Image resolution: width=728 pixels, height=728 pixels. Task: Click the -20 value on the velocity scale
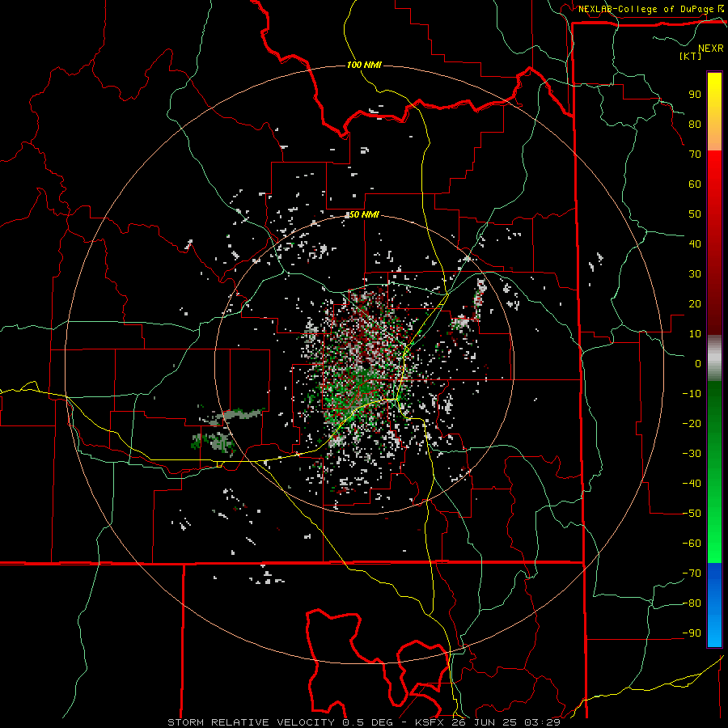point(692,423)
